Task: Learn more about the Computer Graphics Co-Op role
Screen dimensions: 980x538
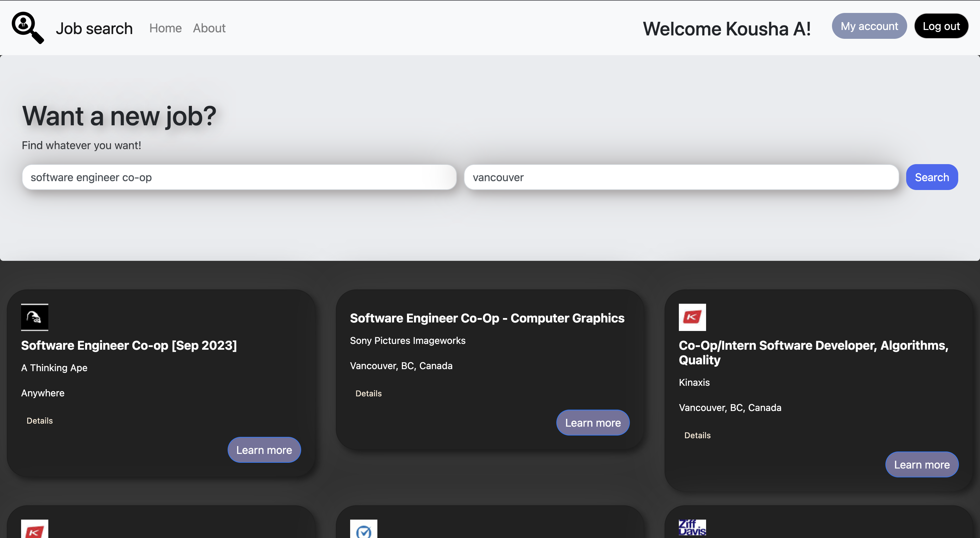Action: 592,422
